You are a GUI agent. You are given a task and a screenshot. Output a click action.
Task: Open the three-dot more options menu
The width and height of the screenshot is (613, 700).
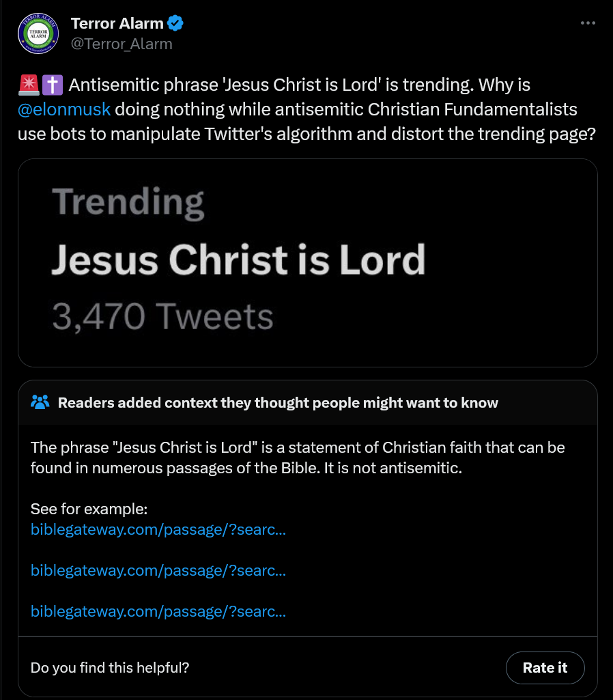588,23
